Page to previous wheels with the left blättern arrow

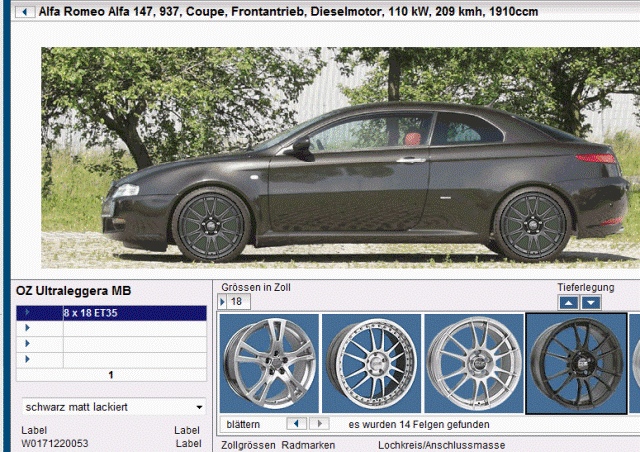pyautogui.click(x=295, y=424)
